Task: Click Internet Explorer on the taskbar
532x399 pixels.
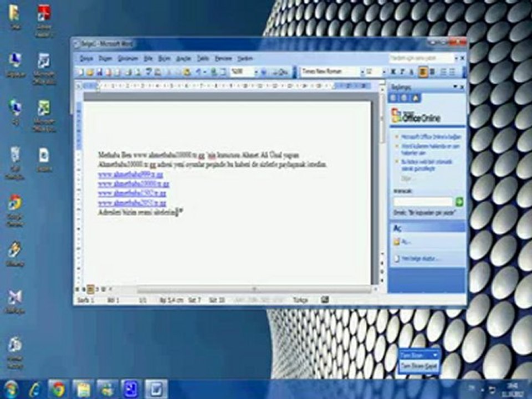Action: 35,389
